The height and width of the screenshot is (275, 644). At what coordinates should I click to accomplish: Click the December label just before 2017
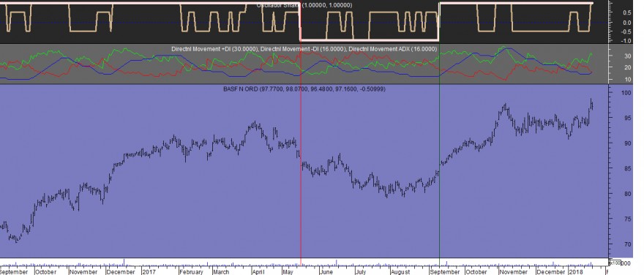[121, 272]
